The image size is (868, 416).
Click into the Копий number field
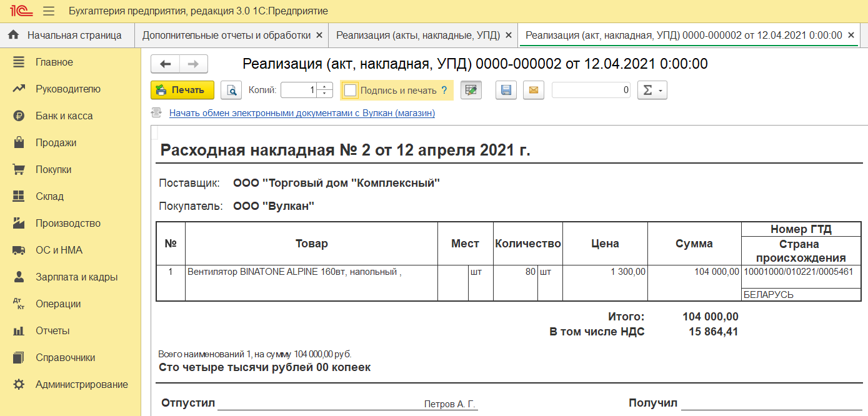pyautogui.click(x=299, y=90)
